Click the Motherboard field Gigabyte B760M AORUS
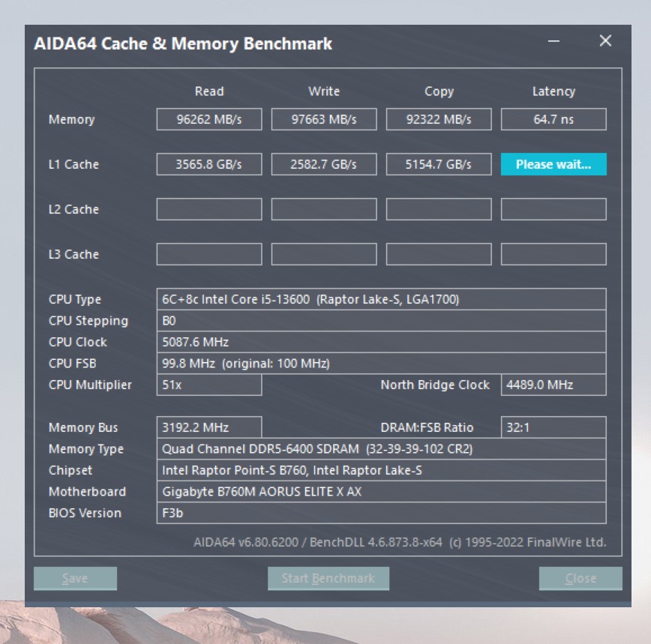The image size is (651, 644). click(x=381, y=492)
